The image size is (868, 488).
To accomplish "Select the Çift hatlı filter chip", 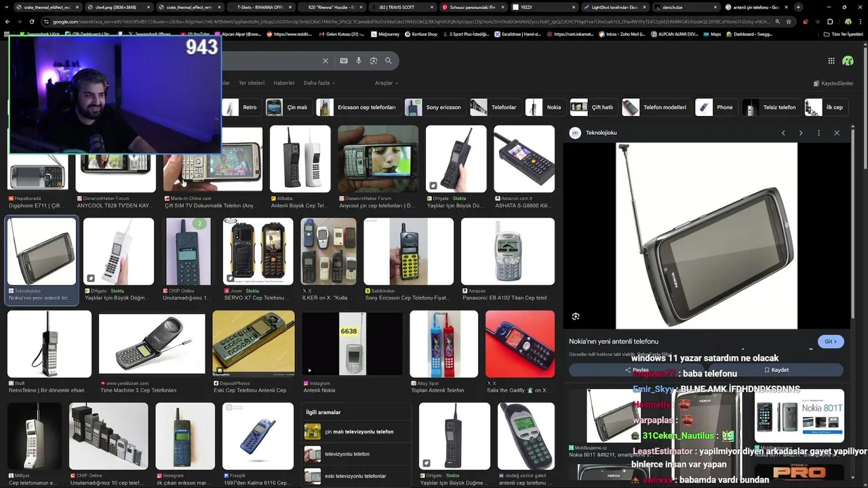I will [x=593, y=107].
